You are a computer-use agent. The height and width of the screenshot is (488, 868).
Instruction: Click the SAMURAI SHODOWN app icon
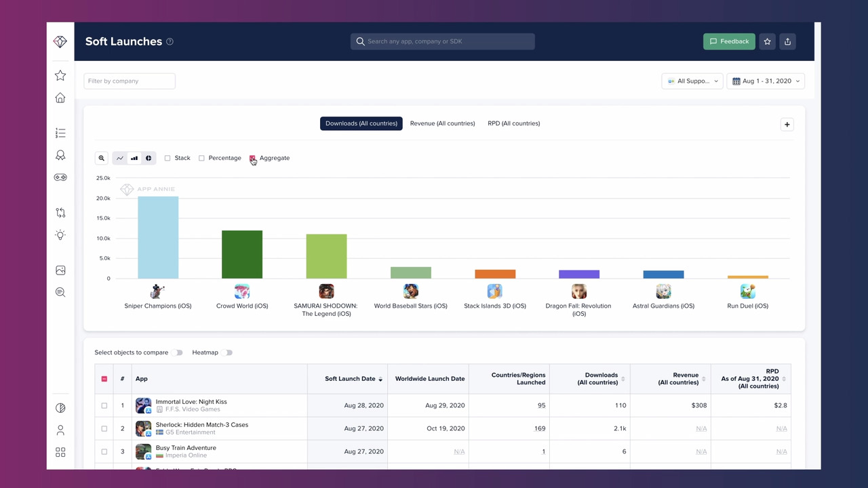coord(326,291)
